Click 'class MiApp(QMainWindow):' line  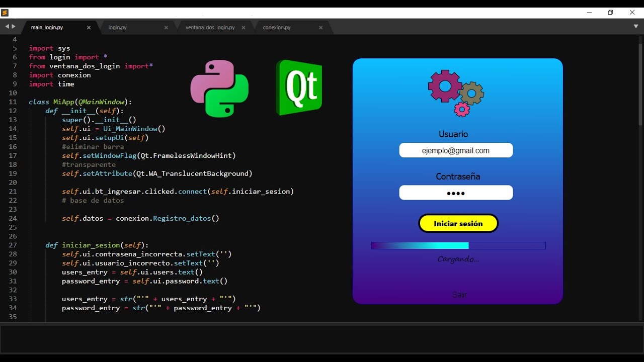pyautogui.click(x=80, y=102)
